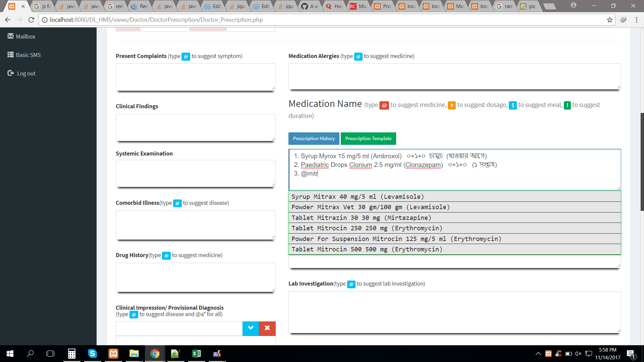Open Excel from the taskbar
644x362 pixels.
pyautogui.click(x=196, y=354)
